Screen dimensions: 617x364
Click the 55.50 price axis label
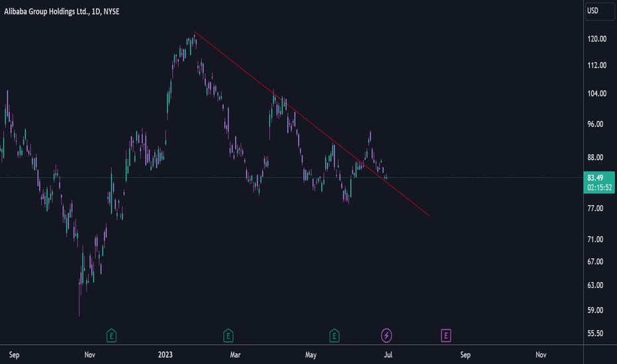point(595,334)
